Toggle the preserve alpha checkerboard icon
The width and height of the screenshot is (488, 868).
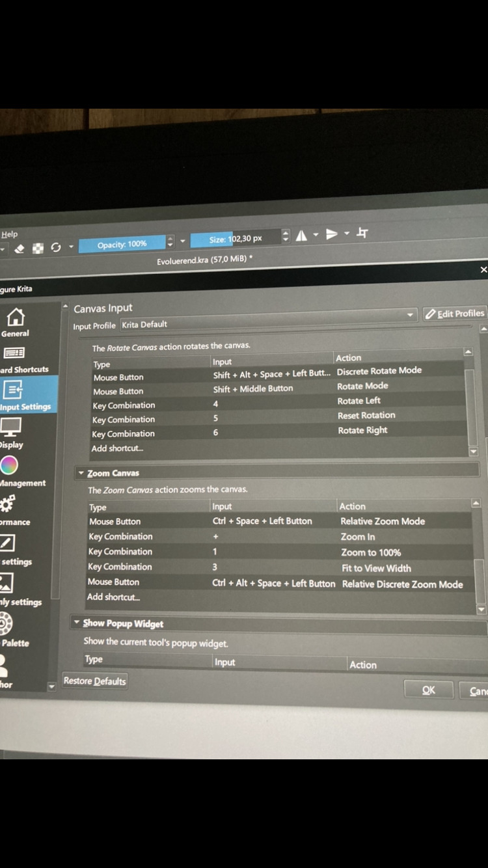coord(38,248)
